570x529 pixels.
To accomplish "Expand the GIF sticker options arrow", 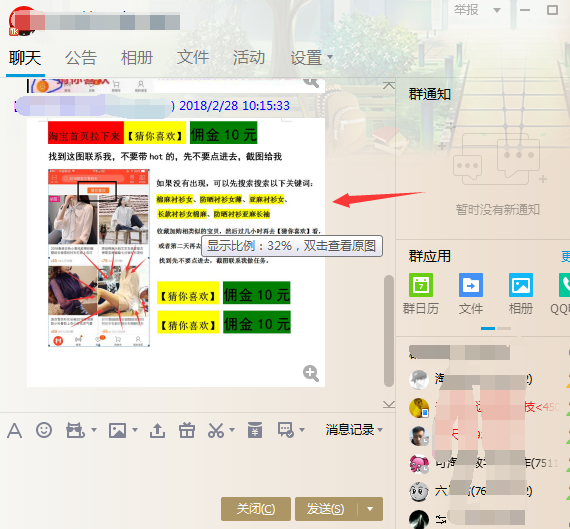I will (94, 430).
